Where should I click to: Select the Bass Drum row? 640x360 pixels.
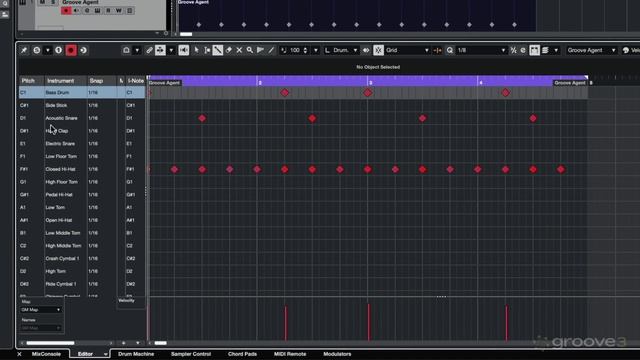[82, 93]
